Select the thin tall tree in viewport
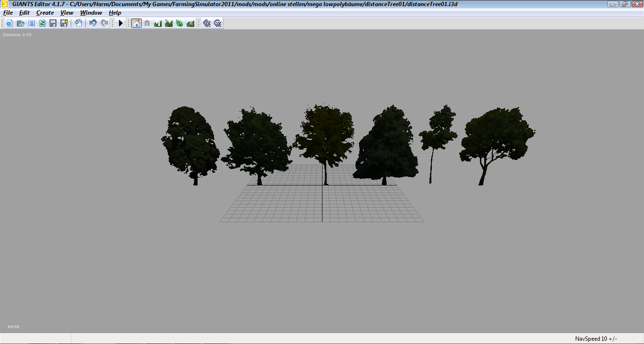 pyautogui.click(x=438, y=142)
